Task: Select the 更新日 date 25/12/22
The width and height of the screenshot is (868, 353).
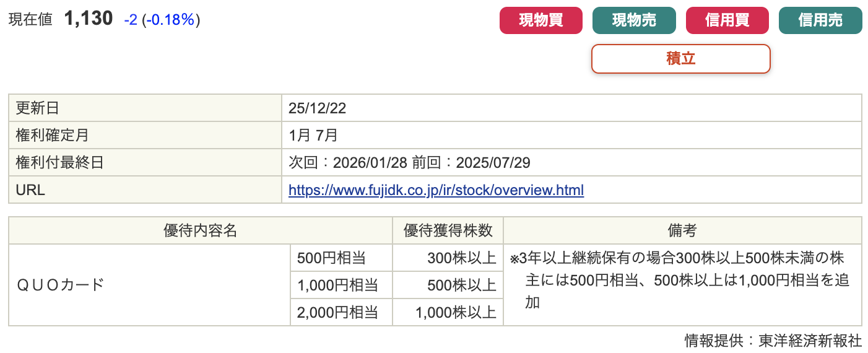Action: (317, 108)
